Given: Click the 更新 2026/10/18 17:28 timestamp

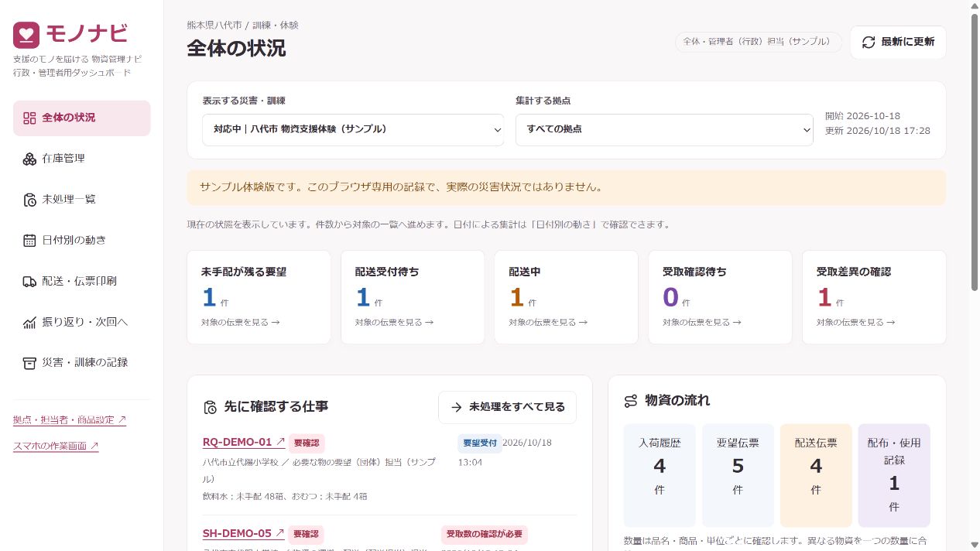Looking at the screenshot, I should pos(878,131).
